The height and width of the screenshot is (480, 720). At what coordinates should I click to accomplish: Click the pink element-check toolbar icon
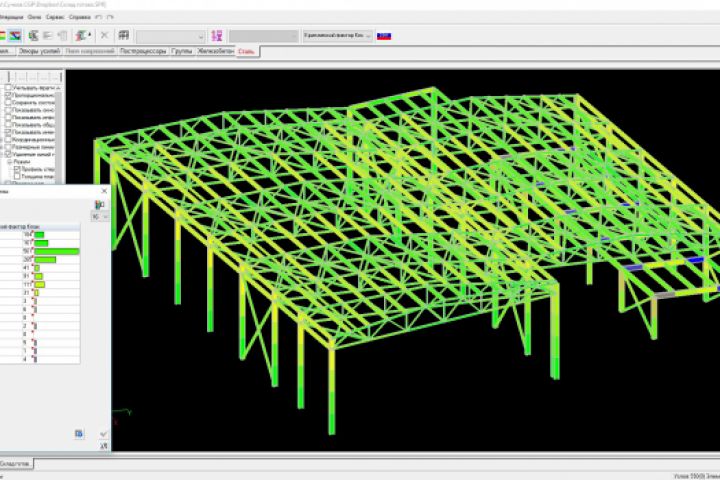coord(217,36)
